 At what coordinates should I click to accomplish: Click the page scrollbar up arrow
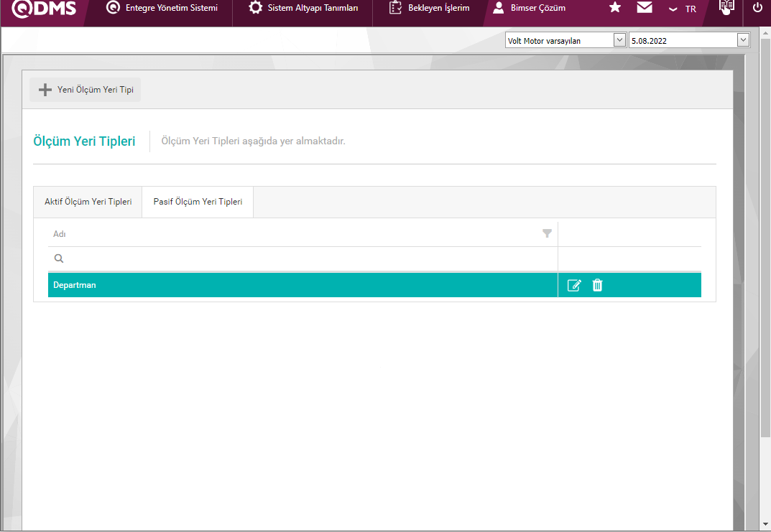tap(765, 32)
